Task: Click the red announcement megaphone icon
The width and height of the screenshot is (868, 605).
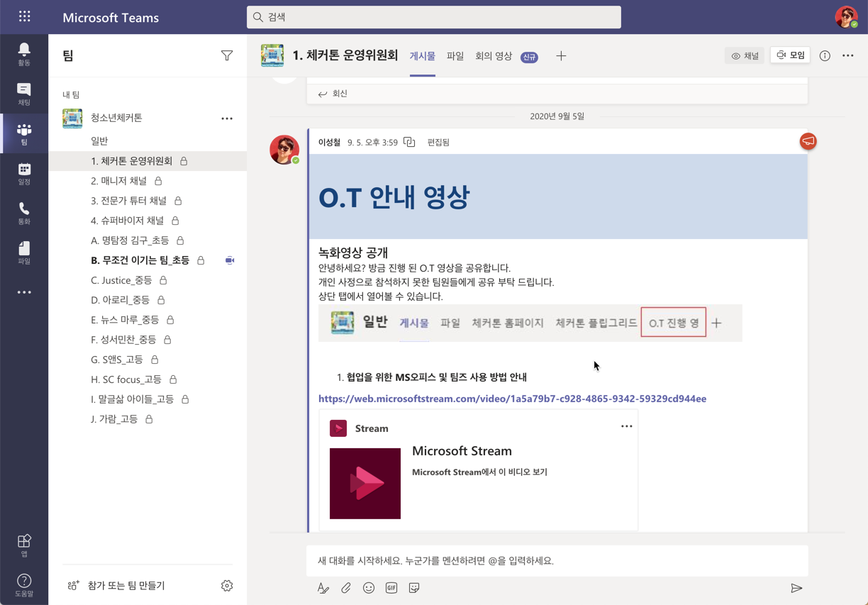Action: (808, 141)
